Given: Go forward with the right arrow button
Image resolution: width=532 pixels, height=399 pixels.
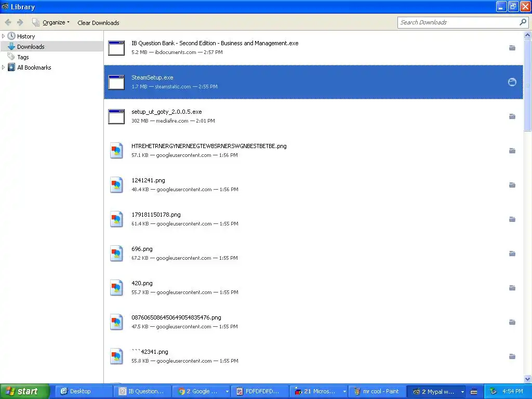Looking at the screenshot, I should tap(20, 22).
